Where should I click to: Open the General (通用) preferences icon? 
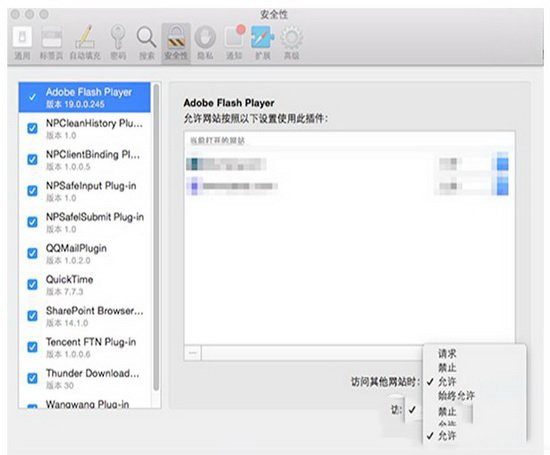click(x=22, y=37)
